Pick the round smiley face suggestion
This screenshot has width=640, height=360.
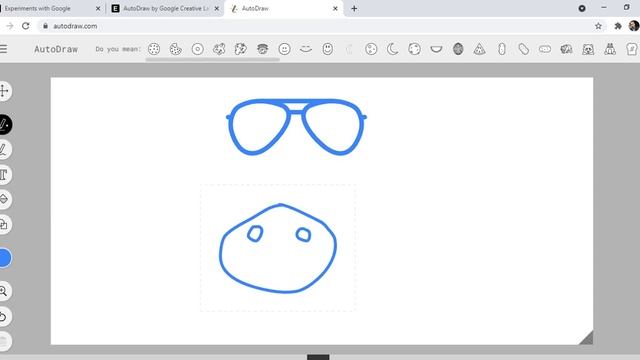click(x=284, y=49)
